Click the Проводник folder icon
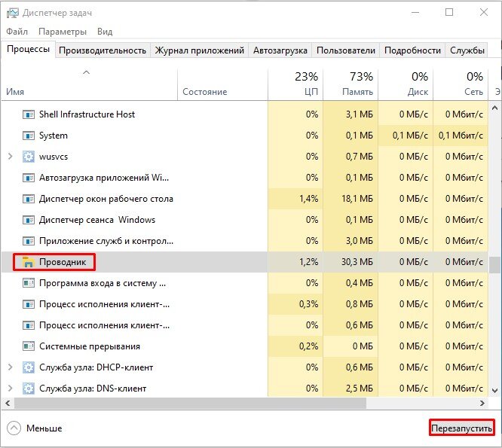Image resolution: width=502 pixels, height=448 pixels. click(x=28, y=262)
